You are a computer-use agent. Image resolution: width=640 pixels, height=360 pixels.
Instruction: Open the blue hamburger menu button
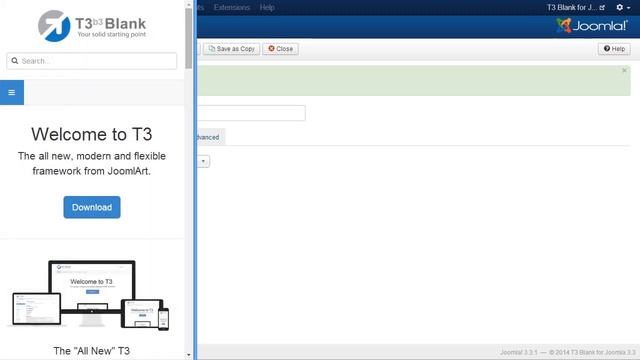pos(12,92)
